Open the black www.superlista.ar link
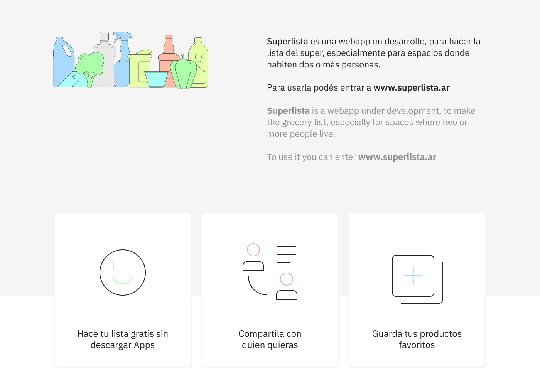 pyautogui.click(x=411, y=88)
